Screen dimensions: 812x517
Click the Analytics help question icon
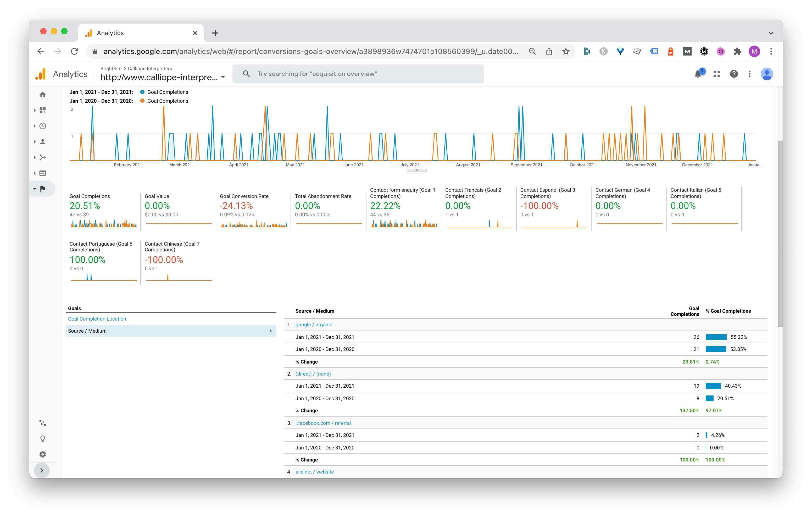(734, 74)
